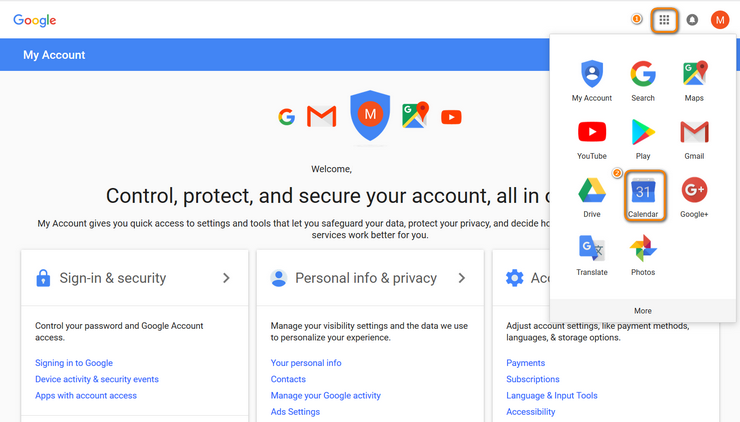Open Google Play from the apps panel
740x422 pixels.
tap(643, 139)
